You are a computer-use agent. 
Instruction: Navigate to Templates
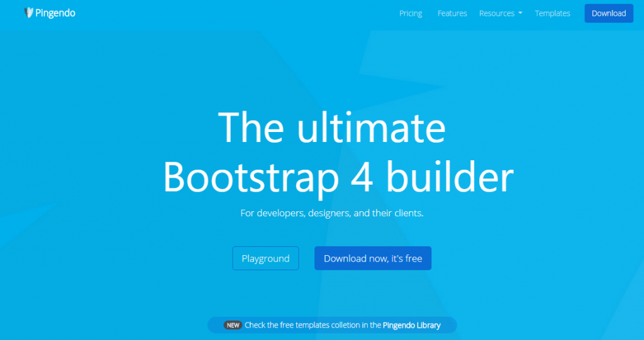pos(552,13)
